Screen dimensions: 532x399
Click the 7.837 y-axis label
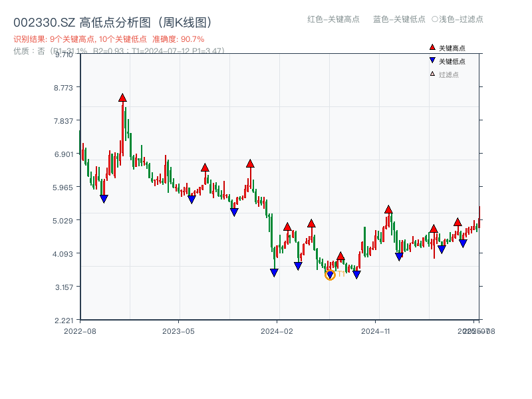click(x=63, y=121)
